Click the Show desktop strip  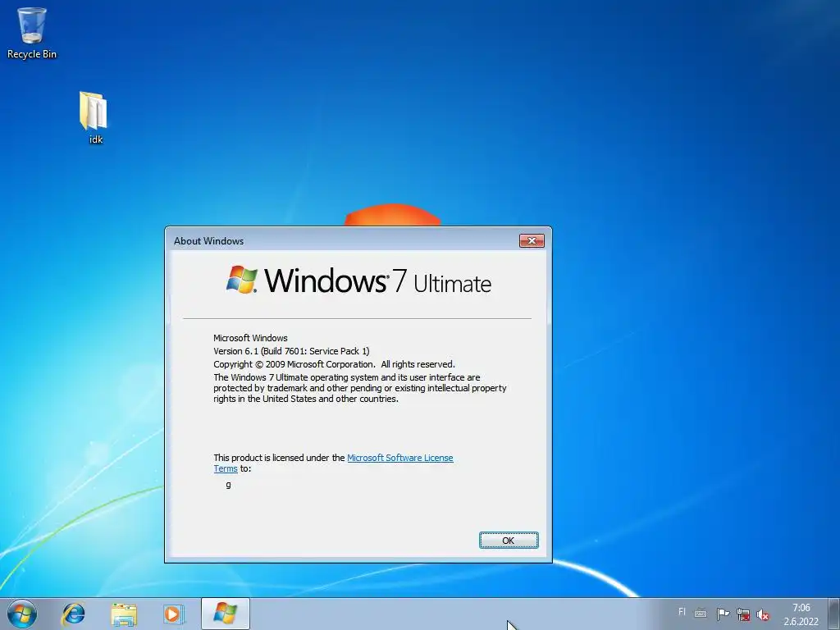(834, 614)
